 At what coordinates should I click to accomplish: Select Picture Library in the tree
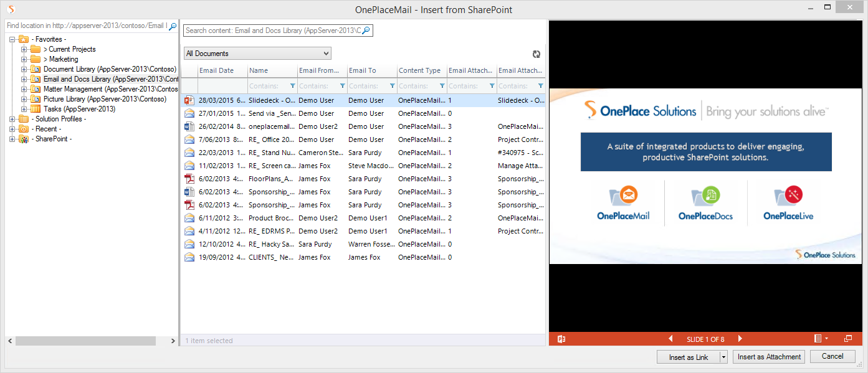click(105, 99)
